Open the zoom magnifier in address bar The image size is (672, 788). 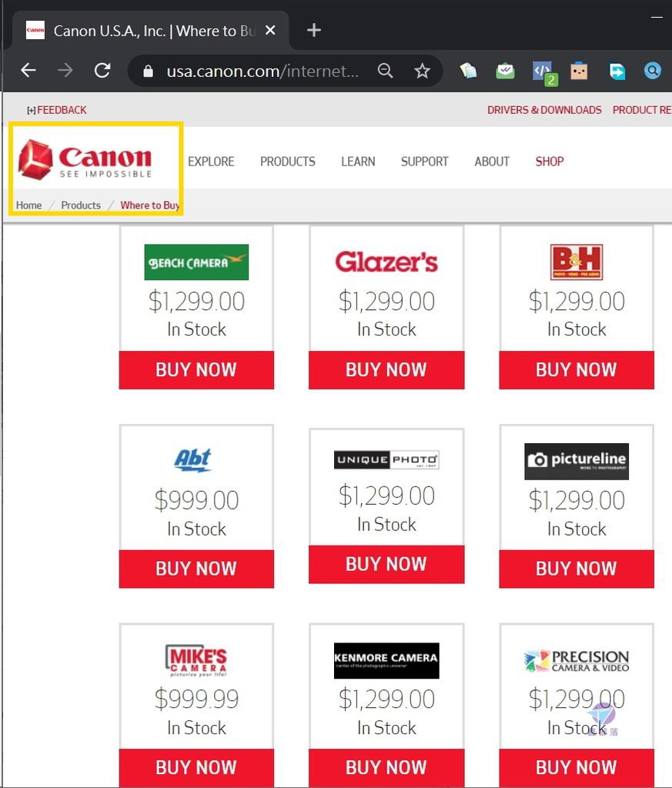click(386, 71)
